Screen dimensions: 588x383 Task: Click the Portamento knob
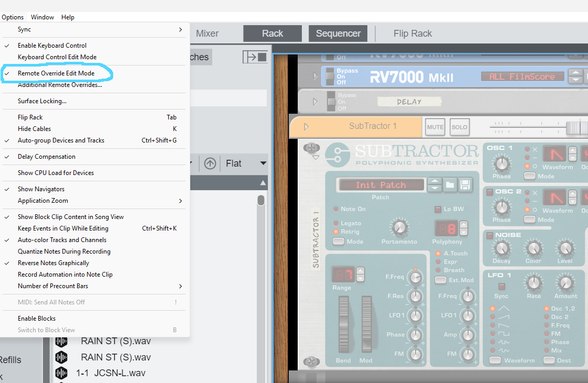click(399, 227)
